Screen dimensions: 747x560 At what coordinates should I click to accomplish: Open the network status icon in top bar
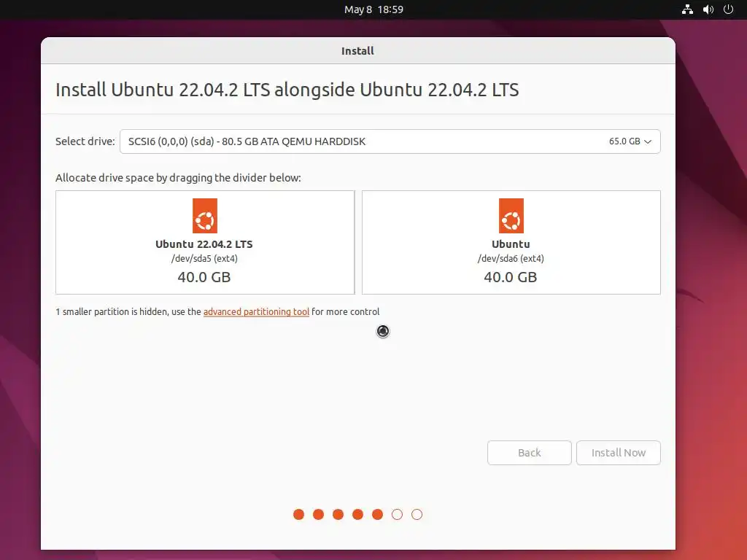click(687, 9)
